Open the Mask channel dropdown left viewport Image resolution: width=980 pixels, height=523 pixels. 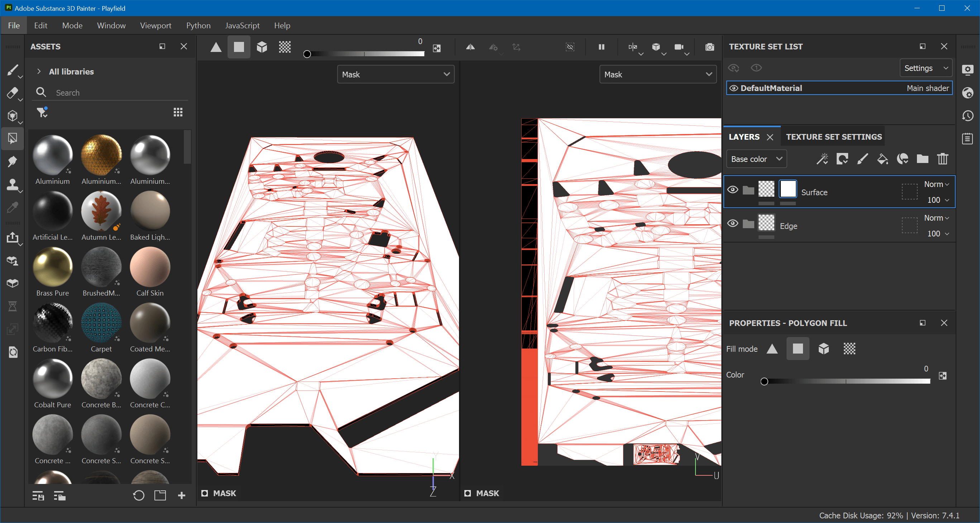[x=395, y=74]
